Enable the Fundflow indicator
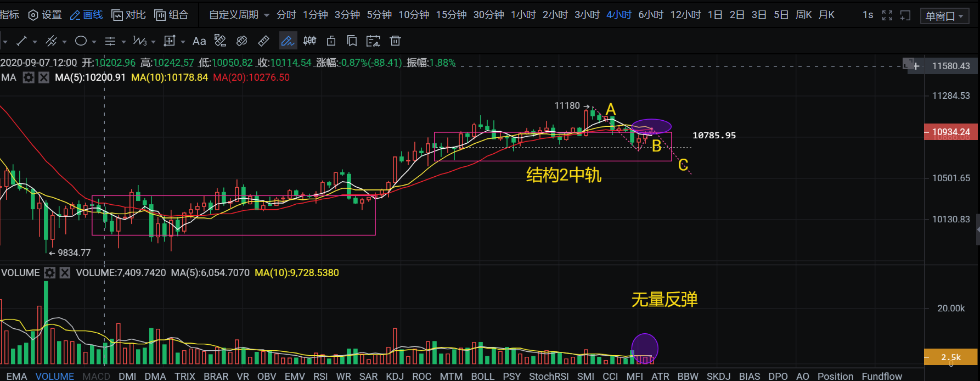Image resolution: width=980 pixels, height=381 pixels. [882, 376]
